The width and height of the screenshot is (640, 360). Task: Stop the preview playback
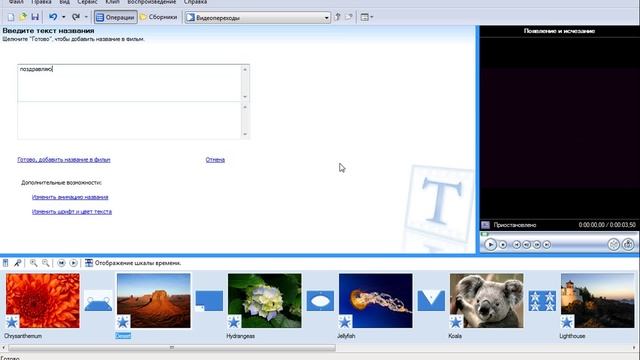point(503,244)
